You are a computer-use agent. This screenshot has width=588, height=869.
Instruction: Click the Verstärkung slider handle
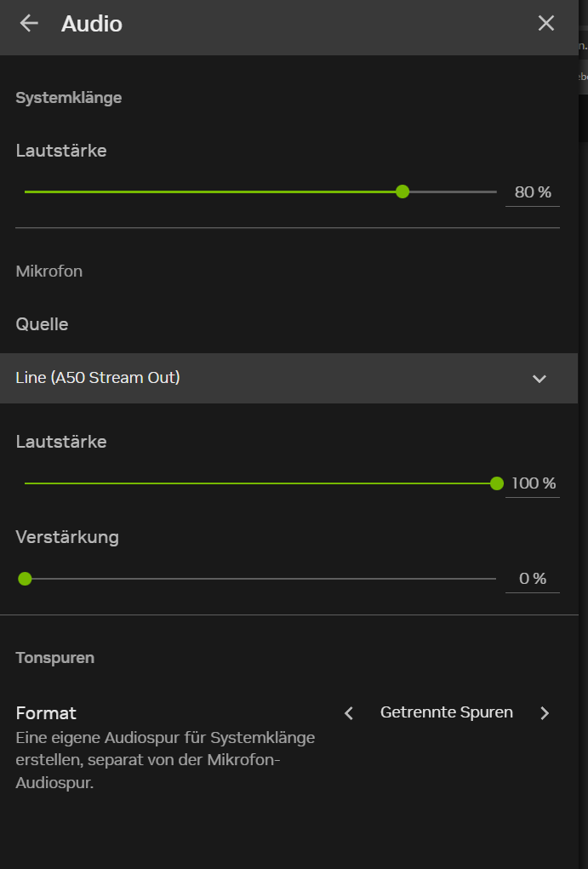pos(25,579)
